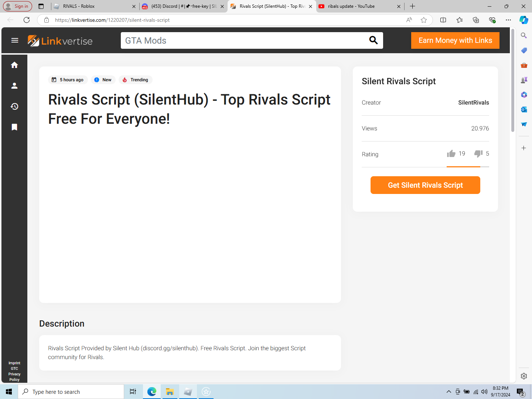The width and height of the screenshot is (532, 399).
Task: Open Outlook in Edge sidebar
Action: click(524, 109)
